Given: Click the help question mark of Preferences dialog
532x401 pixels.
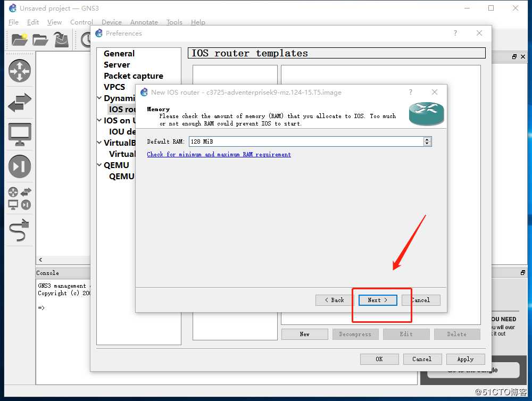Looking at the screenshot, I should click(455, 33).
